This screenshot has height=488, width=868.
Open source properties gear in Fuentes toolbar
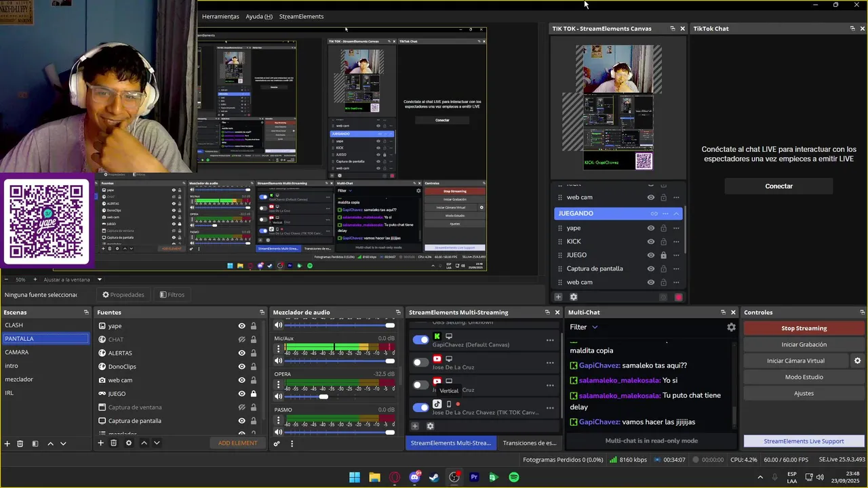click(x=129, y=443)
